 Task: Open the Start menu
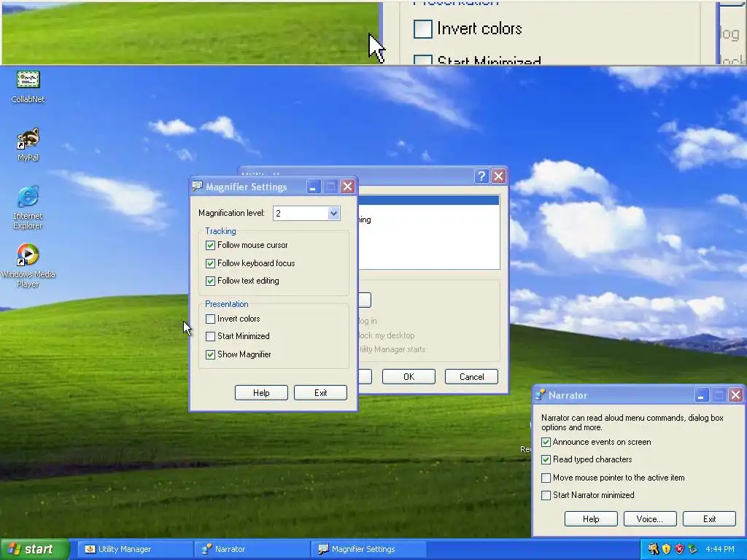34,549
